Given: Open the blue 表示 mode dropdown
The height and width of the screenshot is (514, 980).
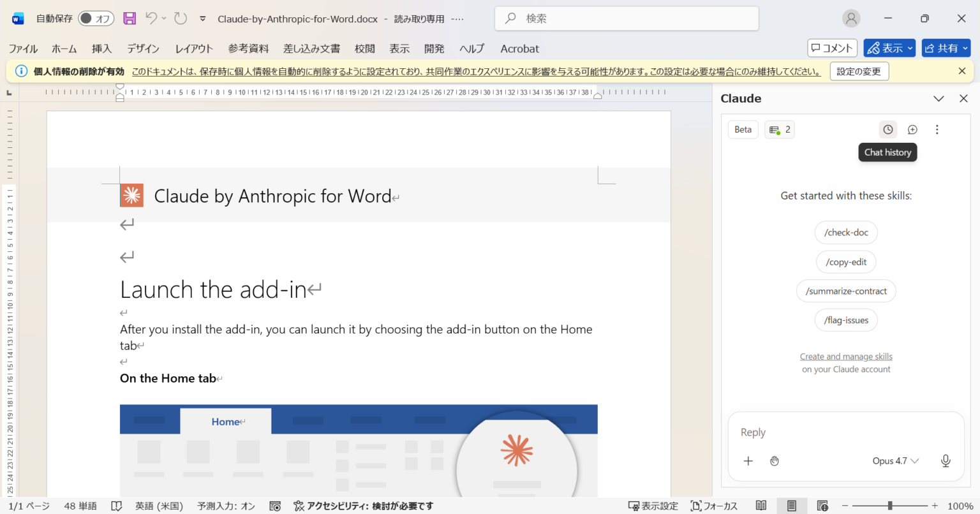Looking at the screenshot, I should 889,48.
